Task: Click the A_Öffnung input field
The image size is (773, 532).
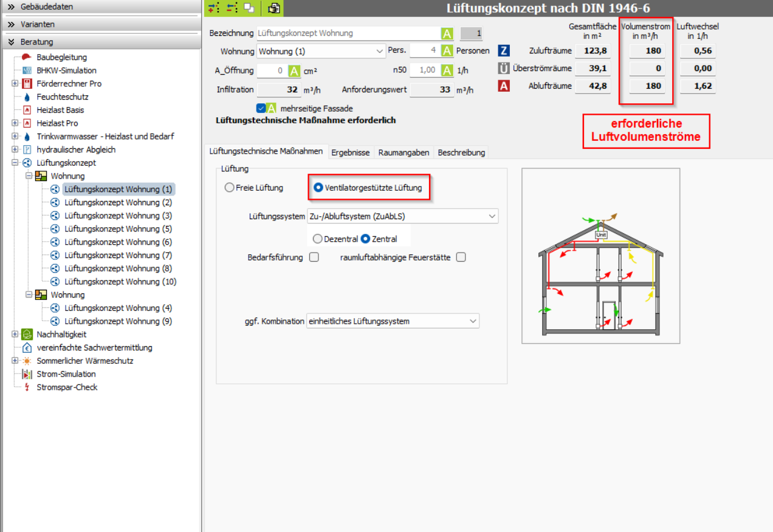Action: [x=271, y=70]
